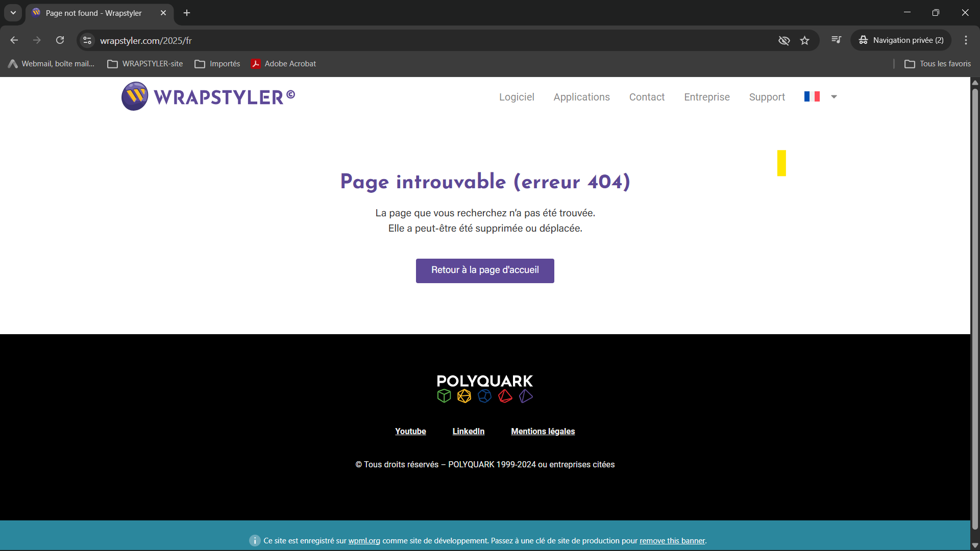Bookmark page with star icon
Image resolution: width=980 pixels, height=551 pixels.
tap(805, 40)
